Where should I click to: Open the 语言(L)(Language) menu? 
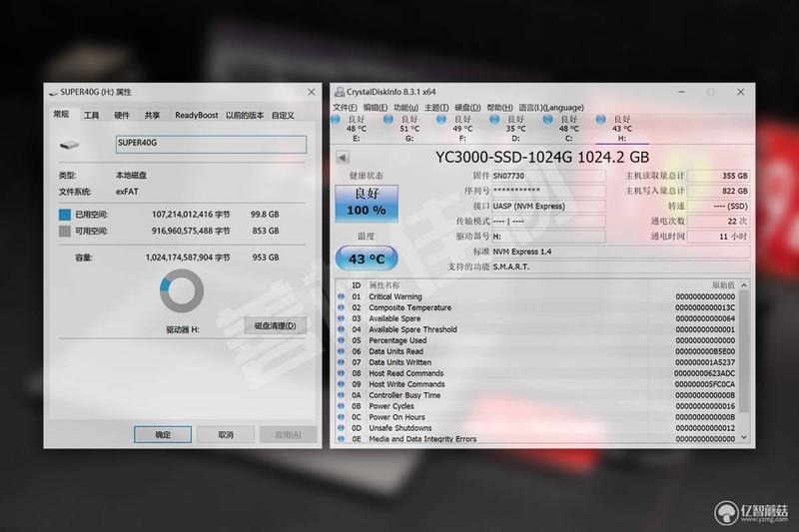(x=551, y=108)
